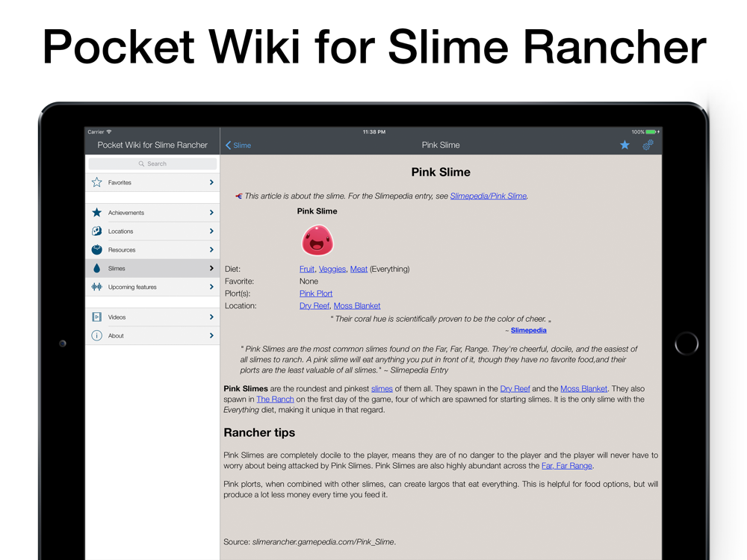
Task: Open Dry Reef link in body paragraph
Action: [x=515, y=388]
